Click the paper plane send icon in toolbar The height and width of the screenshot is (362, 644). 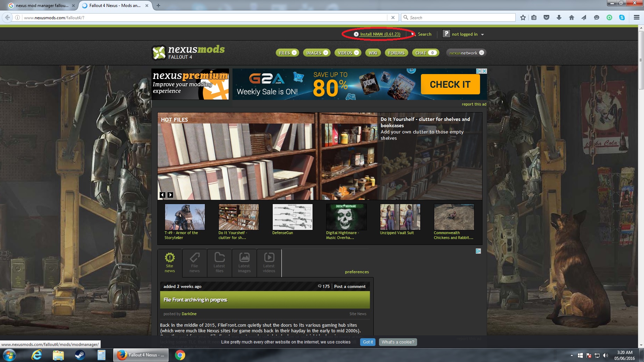584,17
